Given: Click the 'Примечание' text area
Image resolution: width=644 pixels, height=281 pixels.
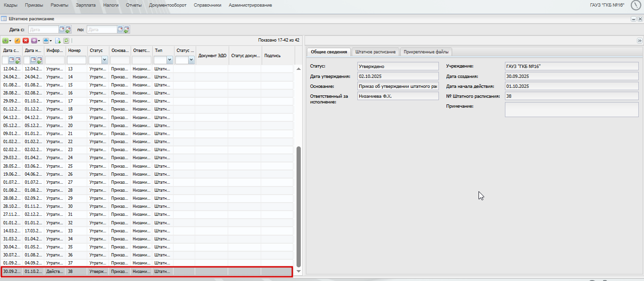Looking at the screenshot, I should [571, 110].
